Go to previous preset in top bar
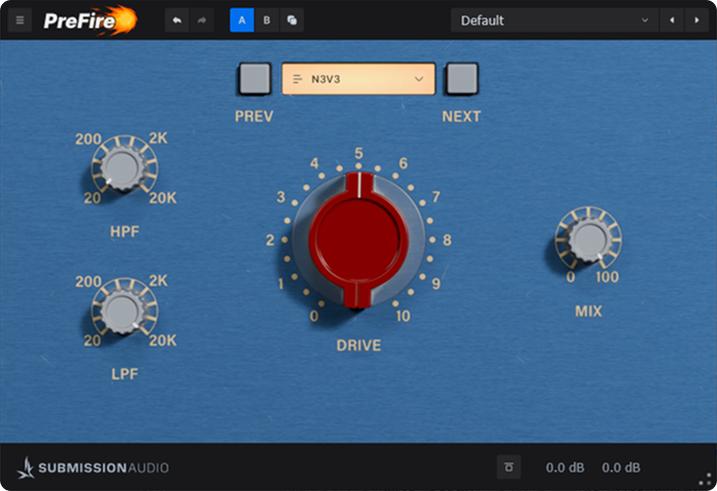This screenshot has height=491, width=717. pyautogui.click(x=672, y=20)
